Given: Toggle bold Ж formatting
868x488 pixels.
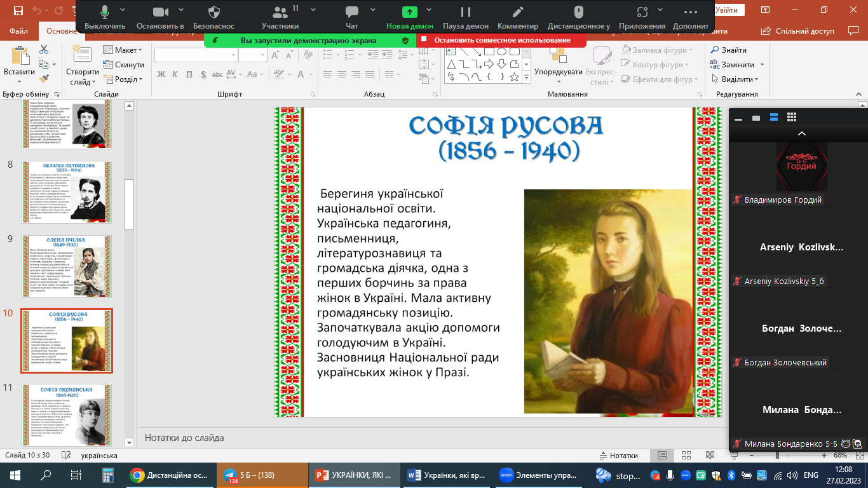Looking at the screenshot, I should pyautogui.click(x=161, y=74).
